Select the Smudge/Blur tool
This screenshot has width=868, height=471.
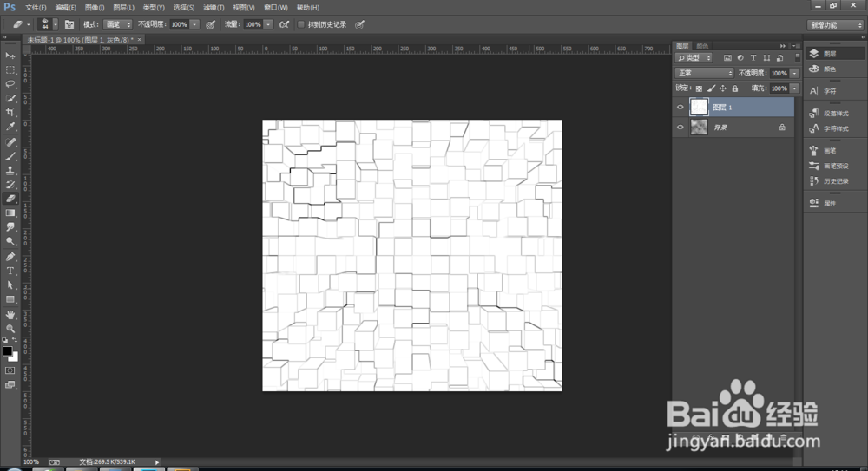tap(10, 227)
